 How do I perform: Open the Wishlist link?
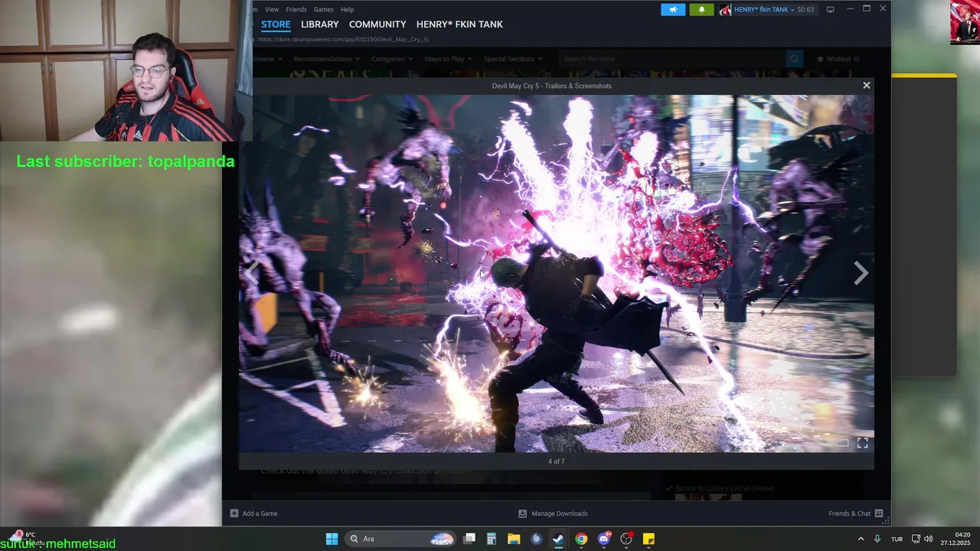[838, 59]
